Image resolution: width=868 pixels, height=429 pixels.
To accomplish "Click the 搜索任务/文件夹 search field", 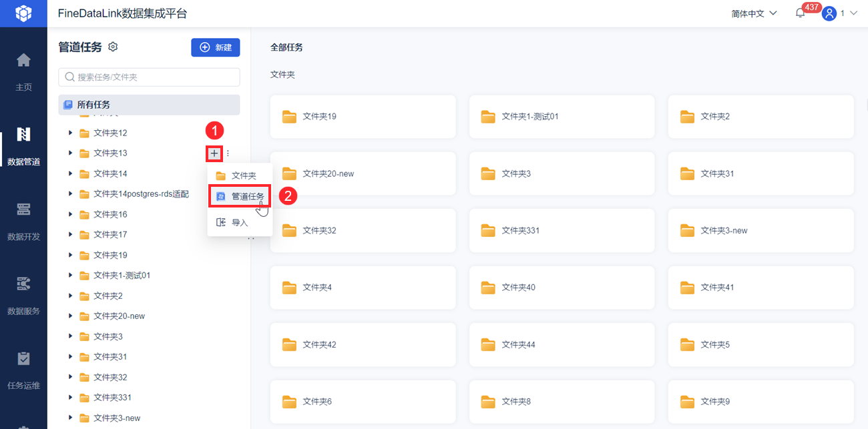I will point(149,77).
